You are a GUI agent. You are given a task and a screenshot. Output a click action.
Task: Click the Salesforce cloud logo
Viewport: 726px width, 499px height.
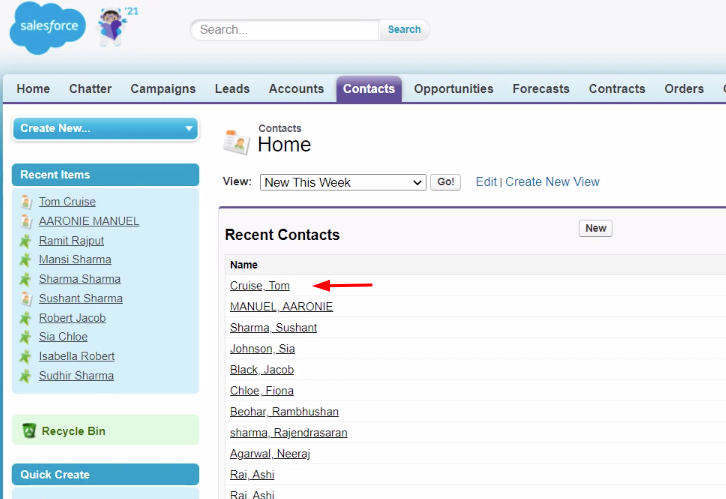[x=47, y=28]
